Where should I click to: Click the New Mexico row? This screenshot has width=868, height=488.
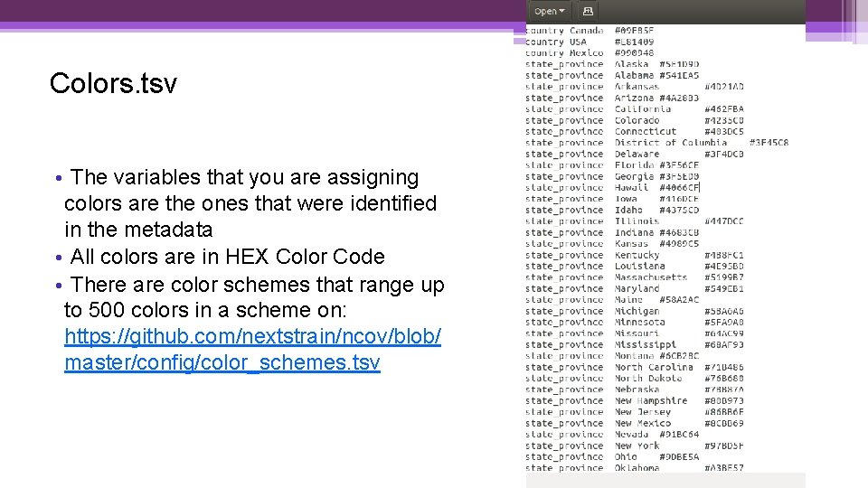[635, 423]
